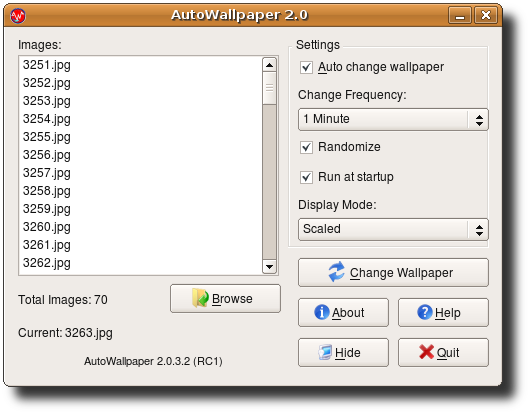Image resolution: width=530 pixels, height=414 pixels.
Task: Click the blue refresh arrows icon
Action: coord(336,272)
